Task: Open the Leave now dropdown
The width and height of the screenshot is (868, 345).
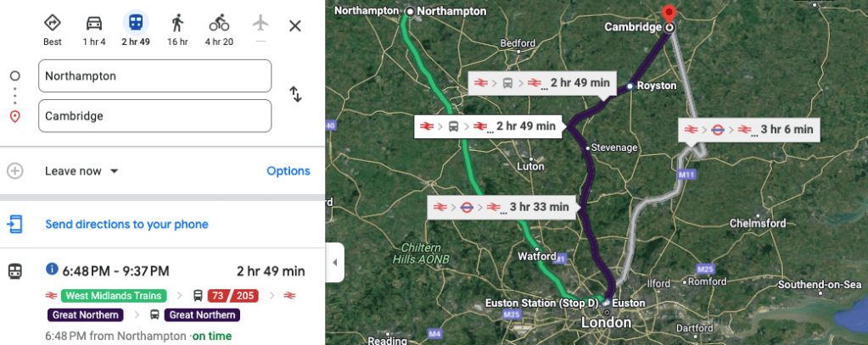Action: coord(81,171)
